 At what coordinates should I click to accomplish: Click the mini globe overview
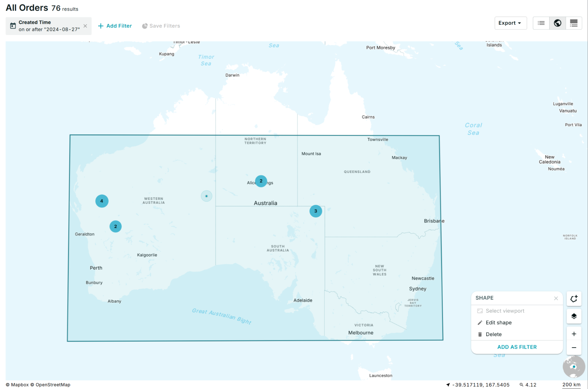(573, 366)
